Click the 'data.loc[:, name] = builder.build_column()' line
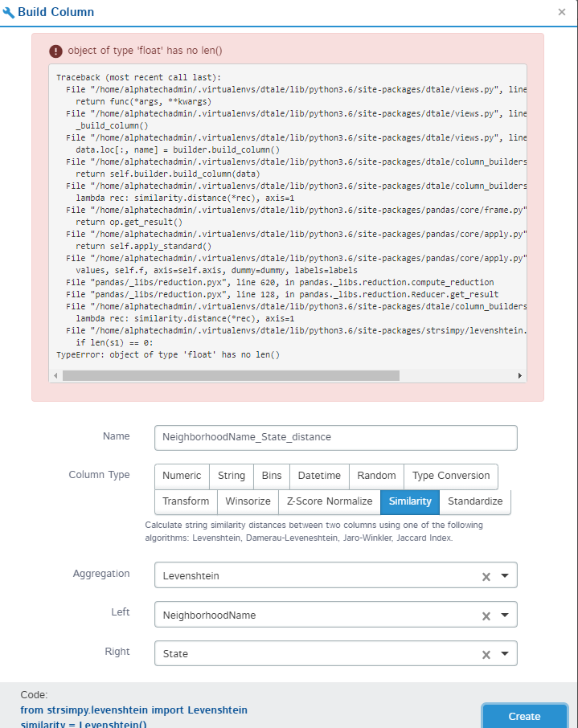 (178, 149)
